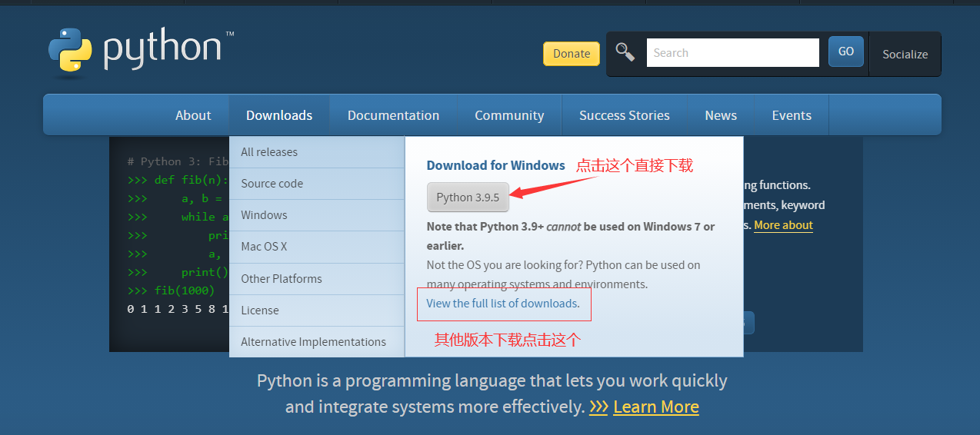Click the GO search button

click(846, 51)
